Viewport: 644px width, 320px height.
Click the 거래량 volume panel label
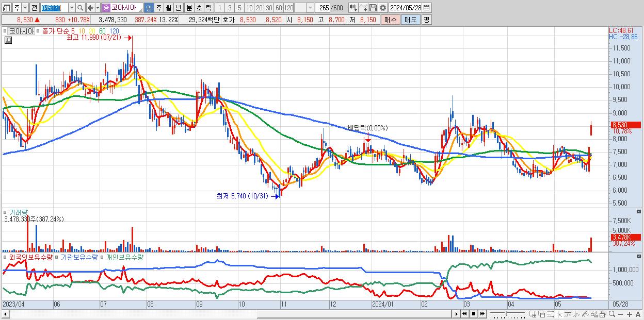tap(18, 212)
